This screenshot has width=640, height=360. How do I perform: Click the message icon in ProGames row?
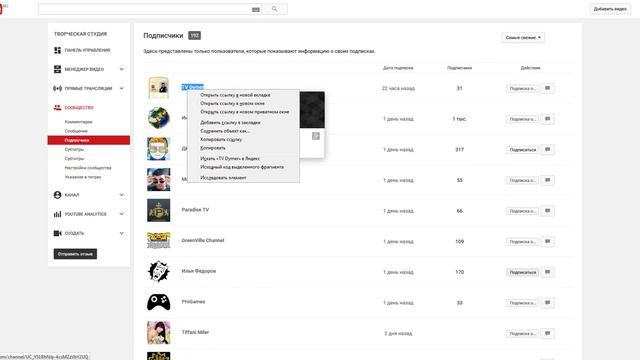[x=547, y=302]
